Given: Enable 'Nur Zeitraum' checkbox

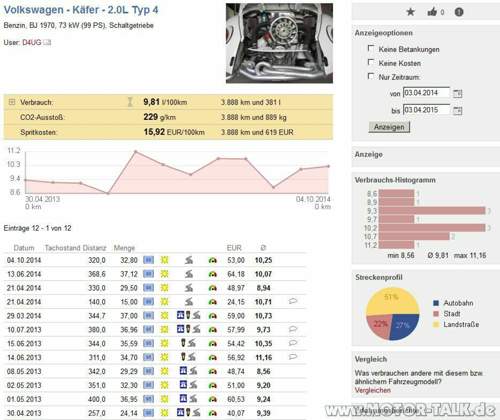Looking at the screenshot, I should click(x=370, y=76).
